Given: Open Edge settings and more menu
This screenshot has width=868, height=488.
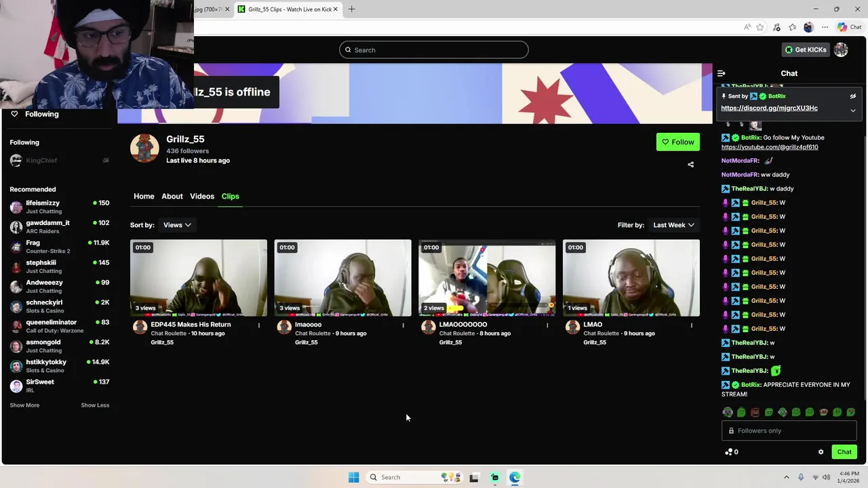Looking at the screenshot, I should pyautogui.click(x=825, y=27).
